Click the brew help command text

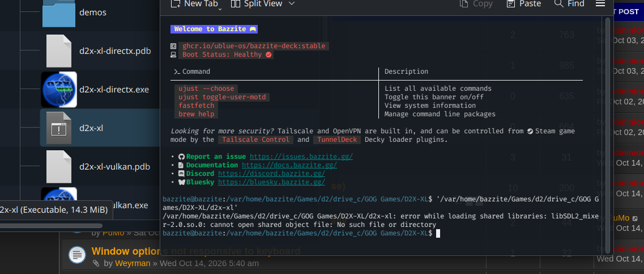pos(197,114)
